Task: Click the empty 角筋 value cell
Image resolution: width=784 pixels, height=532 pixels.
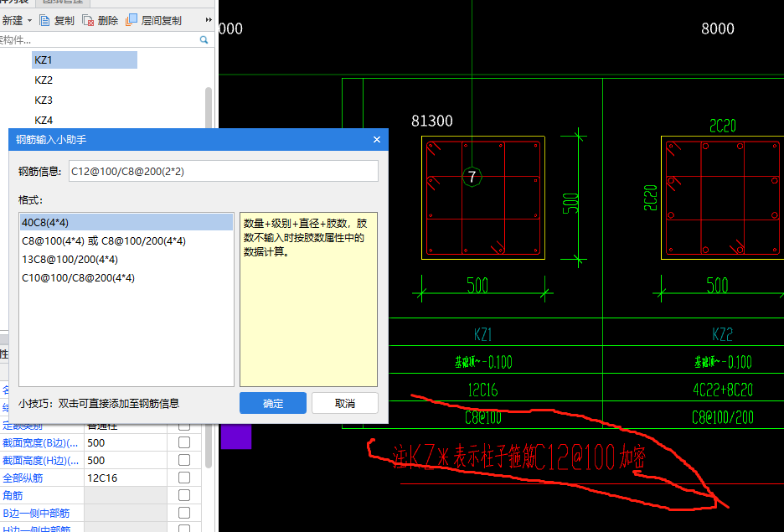Action: click(x=126, y=495)
